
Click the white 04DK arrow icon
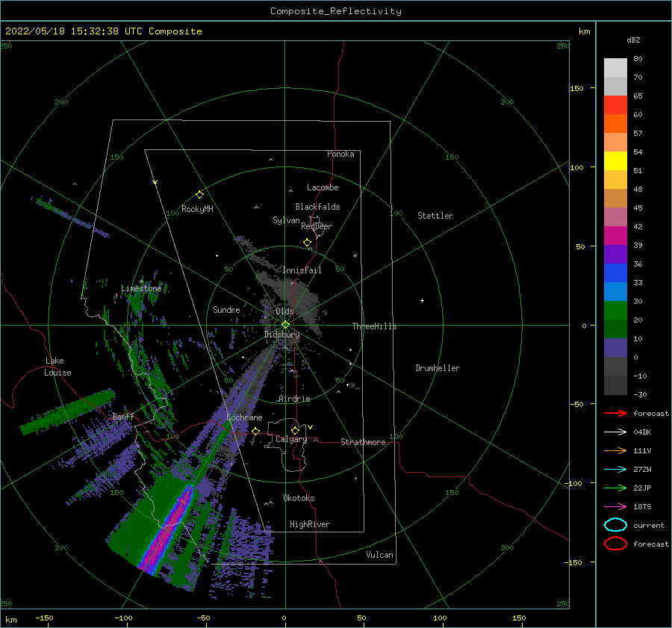click(x=615, y=432)
